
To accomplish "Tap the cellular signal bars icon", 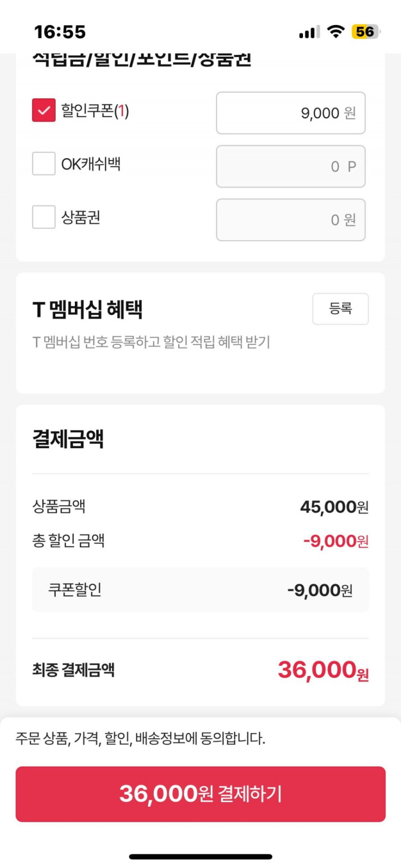I will click(x=309, y=32).
